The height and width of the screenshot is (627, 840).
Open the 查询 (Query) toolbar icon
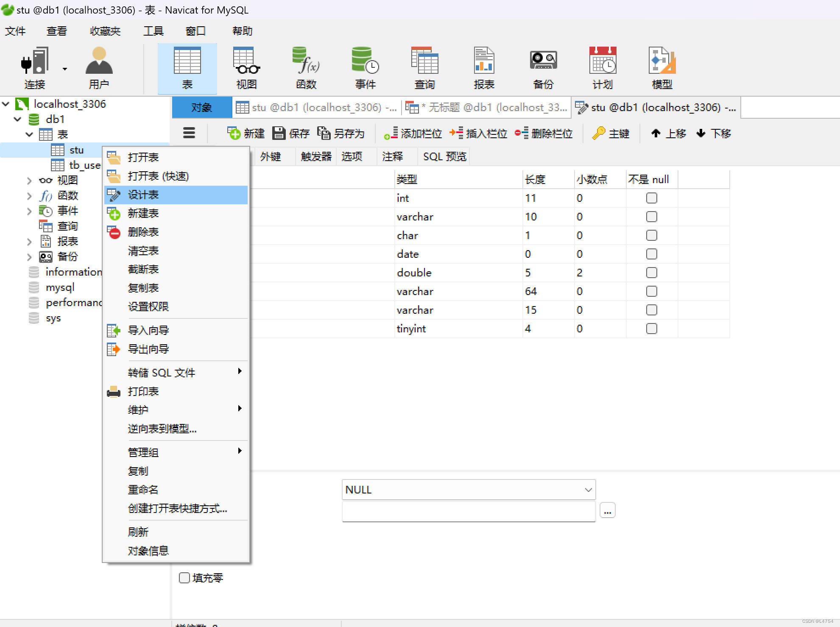click(424, 68)
